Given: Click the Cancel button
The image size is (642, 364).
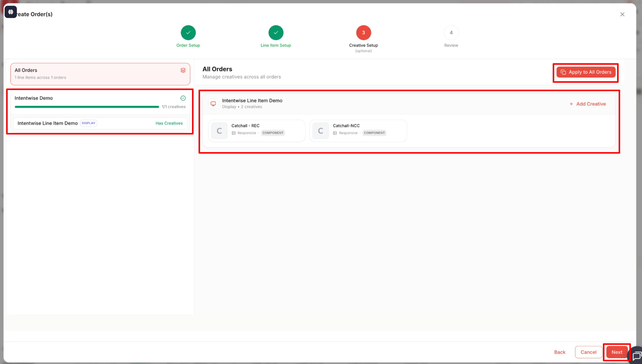Looking at the screenshot, I should coord(588,352).
